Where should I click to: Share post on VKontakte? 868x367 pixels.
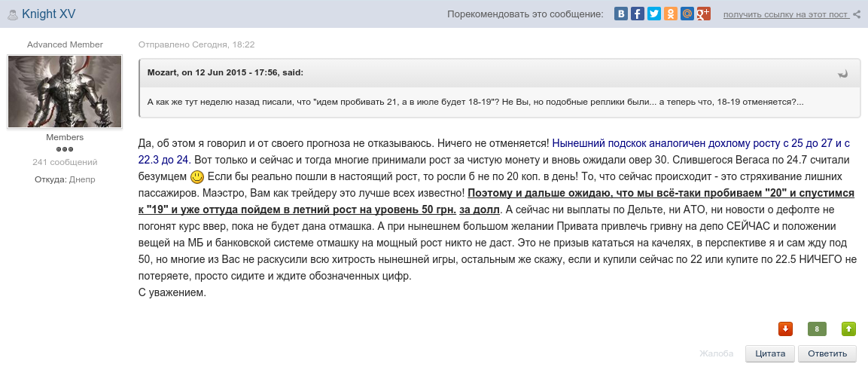click(x=621, y=14)
